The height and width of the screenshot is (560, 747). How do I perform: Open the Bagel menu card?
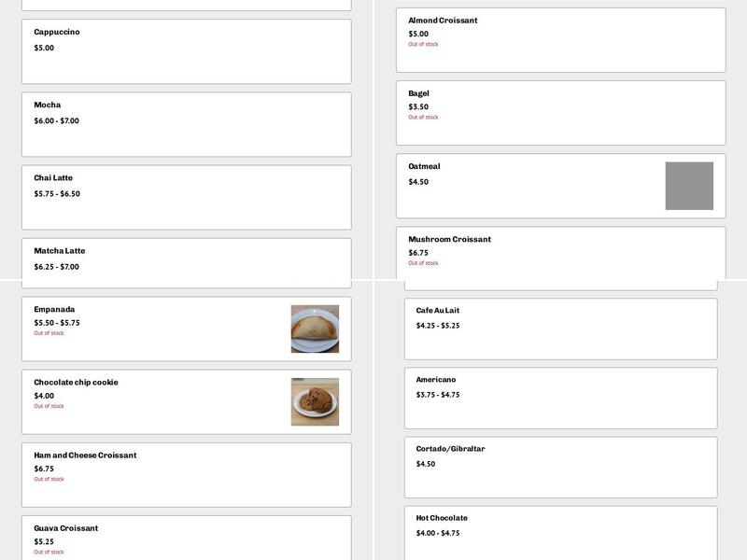[560, 113]
